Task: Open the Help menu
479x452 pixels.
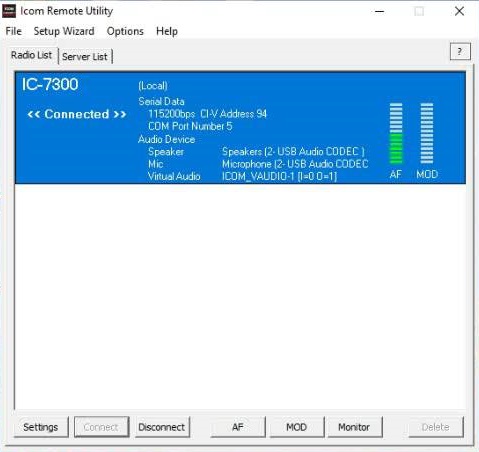Action: tap(167, 31)
